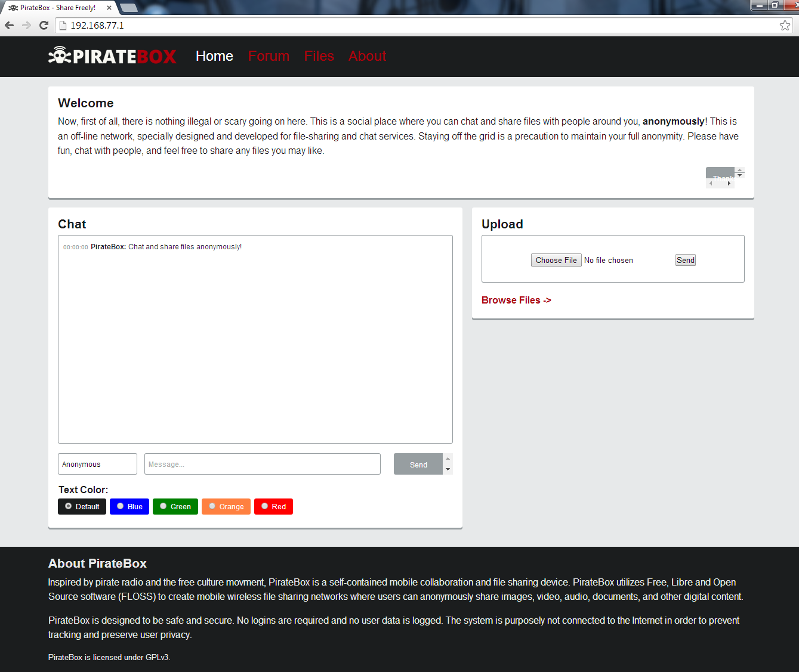The width and height of the screenshot is (799, 672).
Task: Click the Anonymous name field
Action: coord(97,464)
